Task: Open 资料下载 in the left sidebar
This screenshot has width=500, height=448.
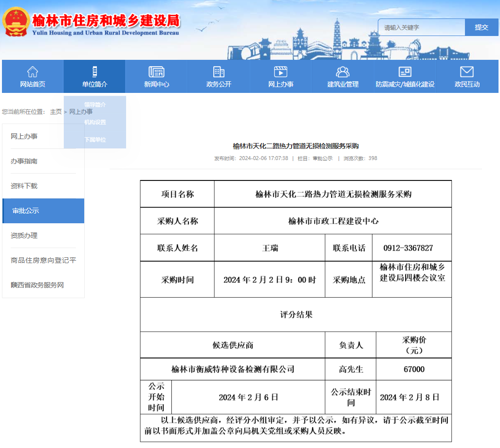Action: 24,186
